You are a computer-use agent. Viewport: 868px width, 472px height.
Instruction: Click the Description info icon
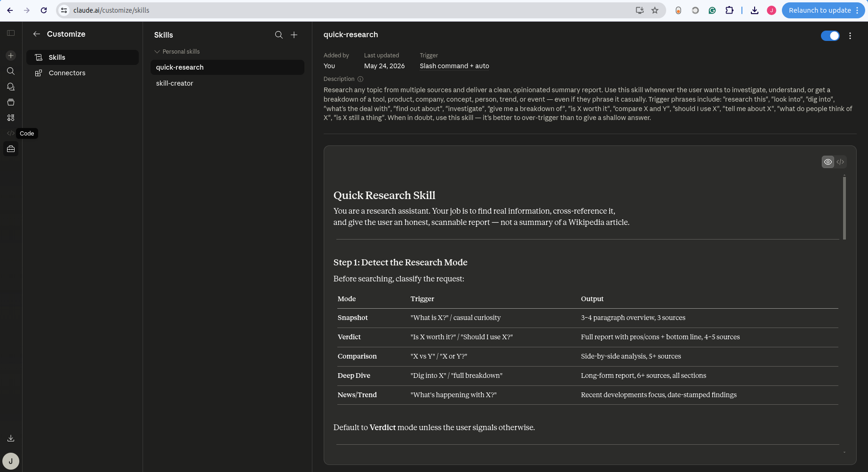point(360,79)
